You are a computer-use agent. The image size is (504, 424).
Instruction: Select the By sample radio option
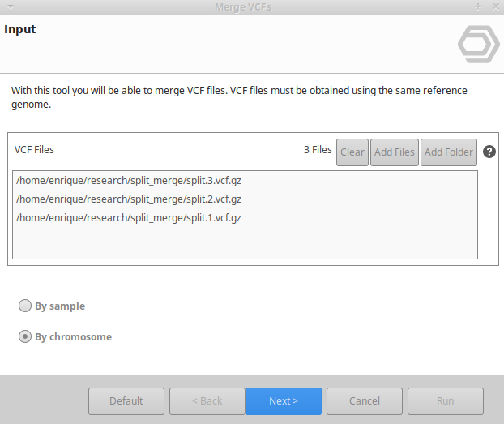[x=25, y=306]
